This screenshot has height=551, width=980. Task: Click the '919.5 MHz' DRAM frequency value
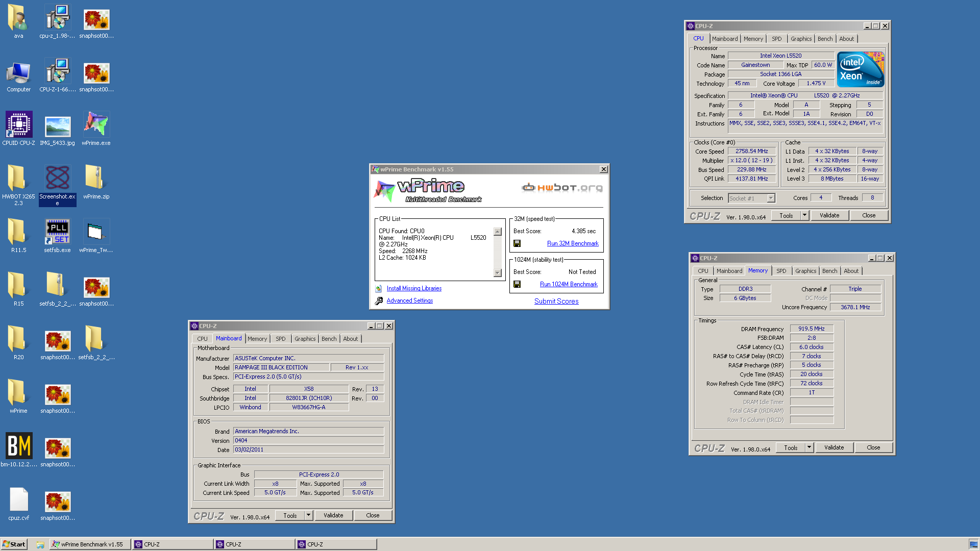pyautogui.click(x=812, y=329)
